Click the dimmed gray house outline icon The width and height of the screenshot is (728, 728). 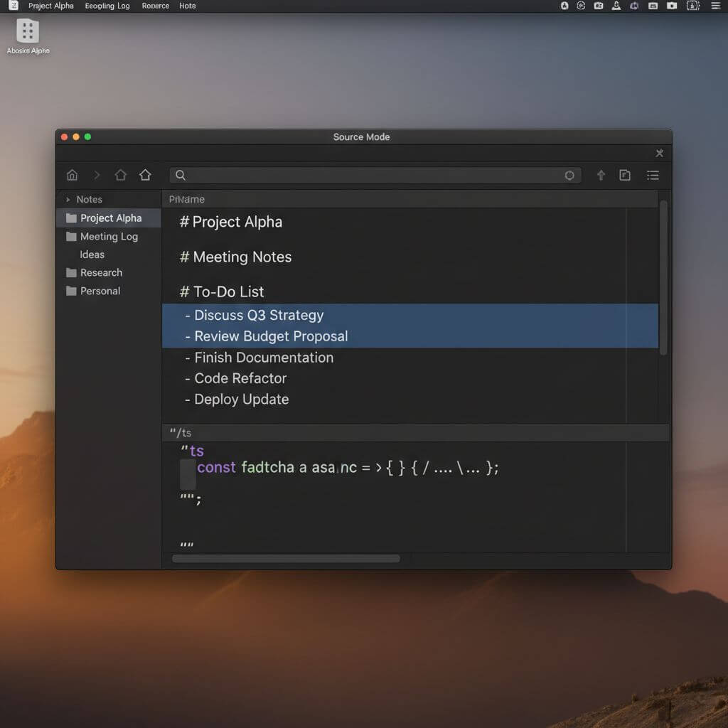point(121,175)
